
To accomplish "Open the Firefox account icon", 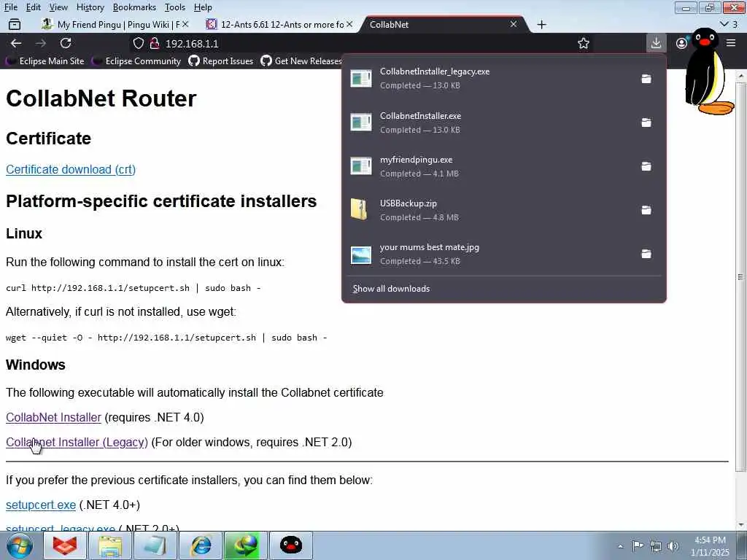I will pyautogui.click(x=682, y=43).
